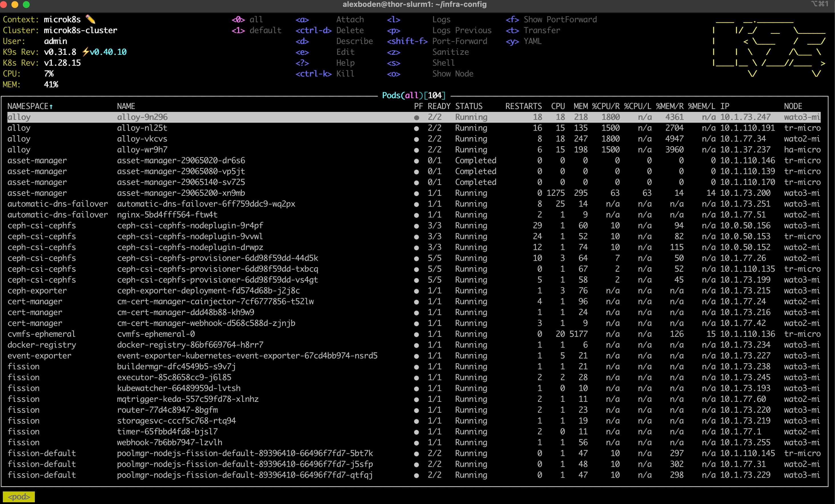Click the yellow minimize window button

tap(15, 4)
